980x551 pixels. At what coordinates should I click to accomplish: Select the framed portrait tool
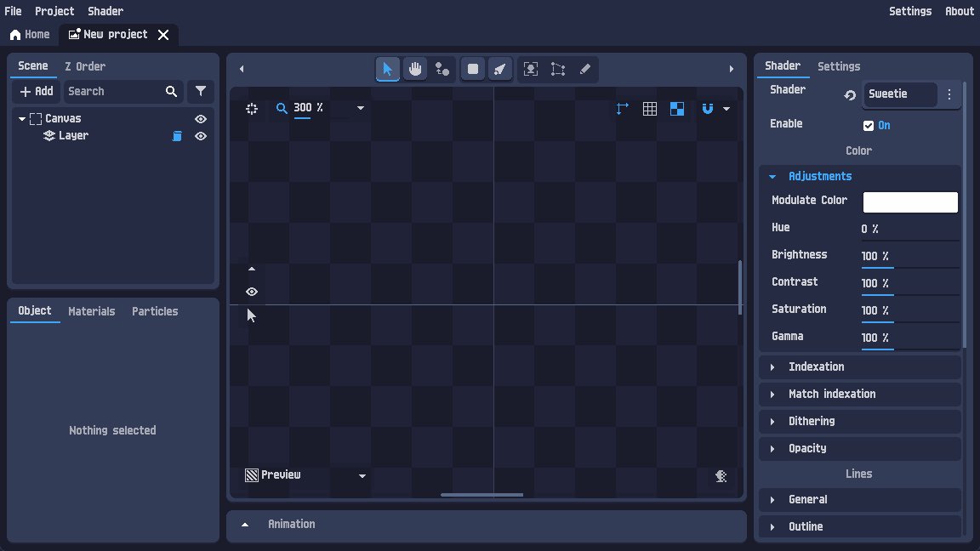(x=531, y=70)
